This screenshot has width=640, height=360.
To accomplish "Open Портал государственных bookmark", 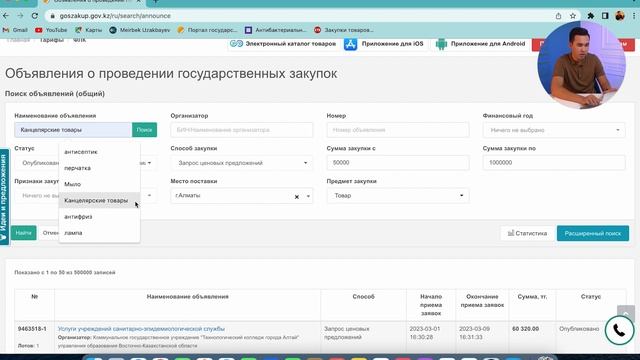I will [x=207, y=30].
